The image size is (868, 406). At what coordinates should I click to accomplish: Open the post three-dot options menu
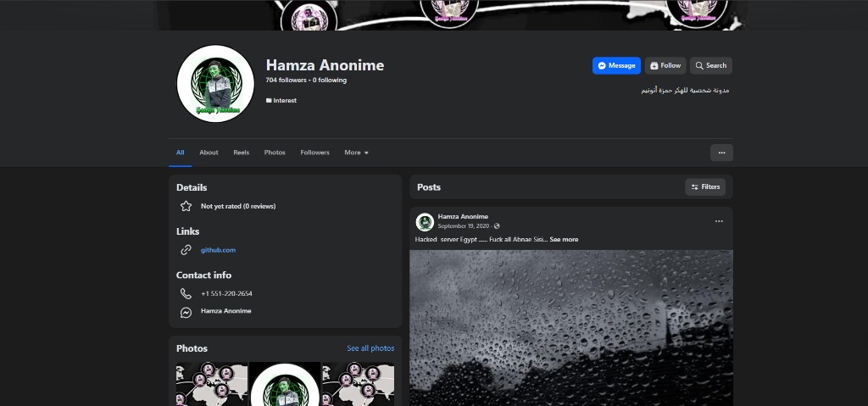(719, 221)
